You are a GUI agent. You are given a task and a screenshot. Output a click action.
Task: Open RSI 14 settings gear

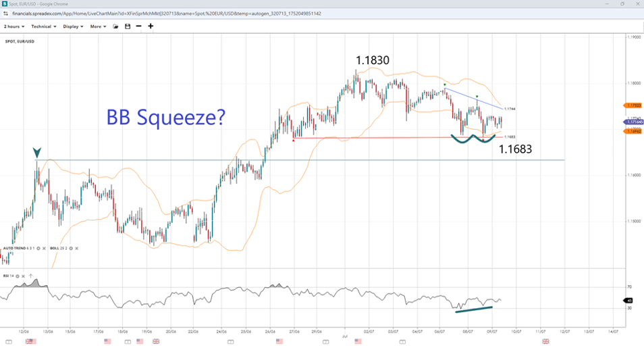(x=19, y=276)
